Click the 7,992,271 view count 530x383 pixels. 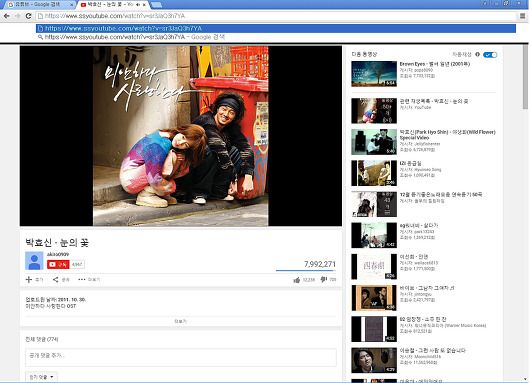(320, 264)
